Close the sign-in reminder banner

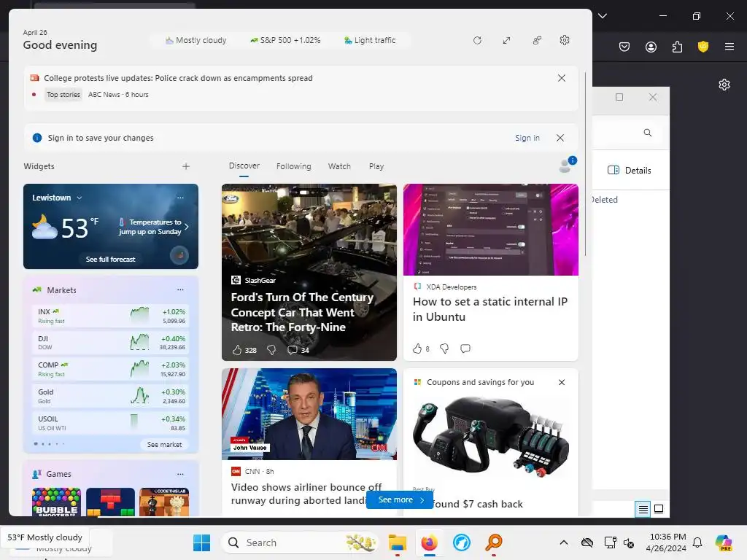point(560,138)
